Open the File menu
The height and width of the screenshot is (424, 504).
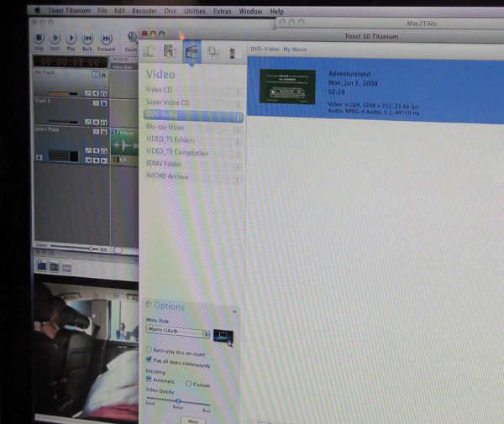102,11
